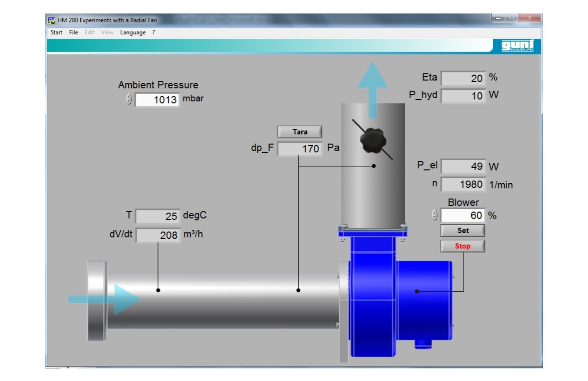Image resolution: width=588 pixels, height=381 pixels.
Task: Click the Blower percent input field
Action: coord(463,215)
